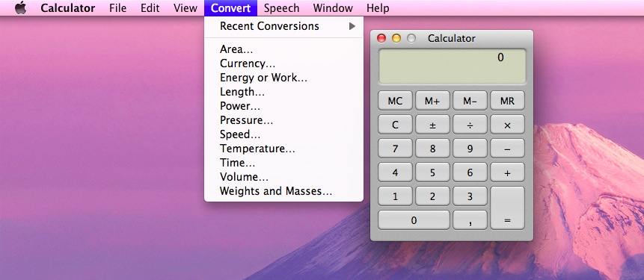644x280 pixels.
Task: Open the File menu
Action: pyautogui.click(x=118, y=8)
